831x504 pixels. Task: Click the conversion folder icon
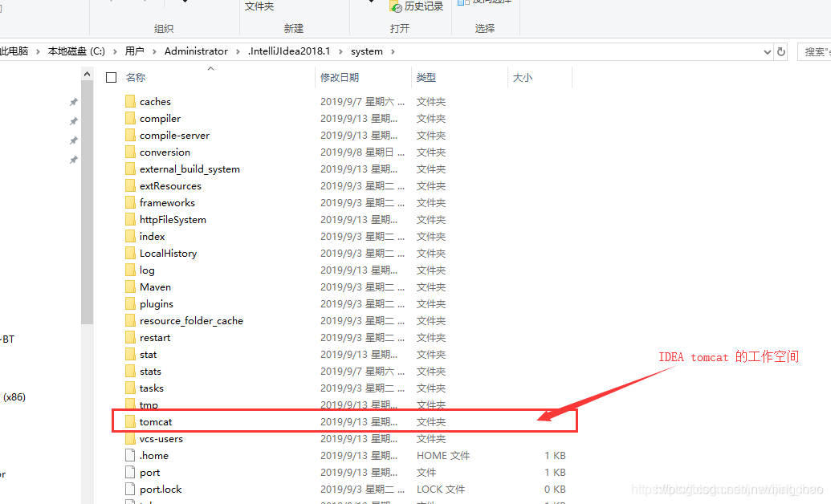(x=130, y=152)
